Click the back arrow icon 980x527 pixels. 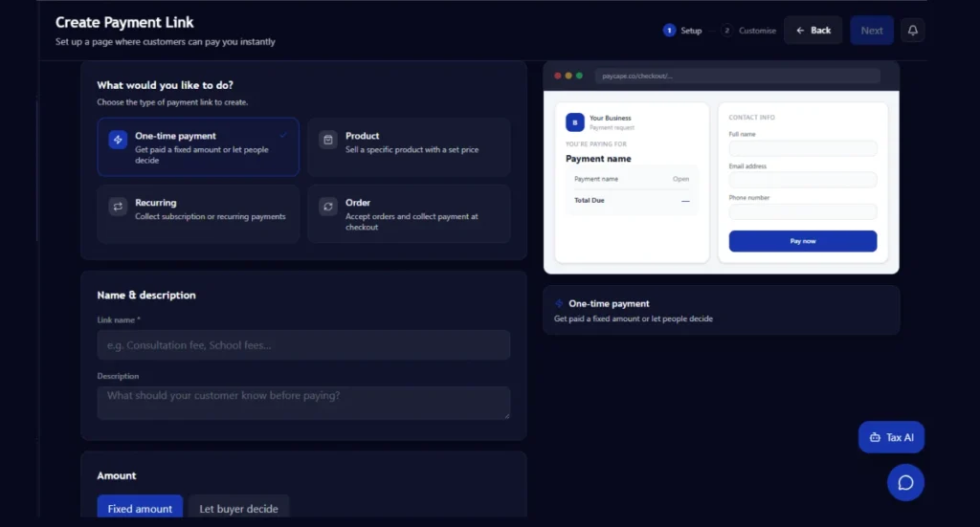(800, 31)
